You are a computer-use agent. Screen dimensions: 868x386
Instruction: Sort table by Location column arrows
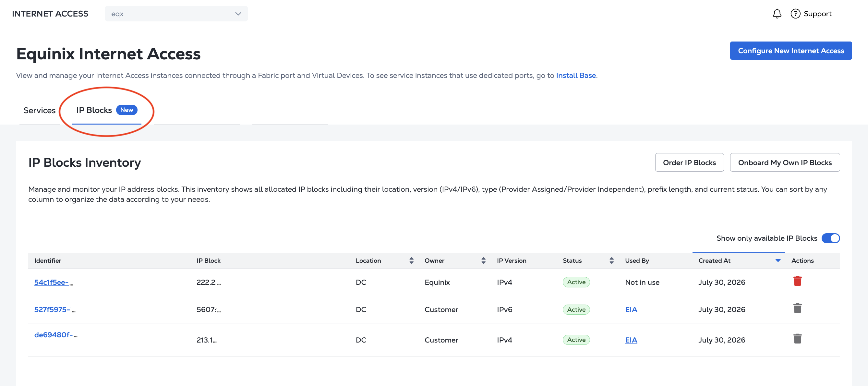[x=411, y=260]
